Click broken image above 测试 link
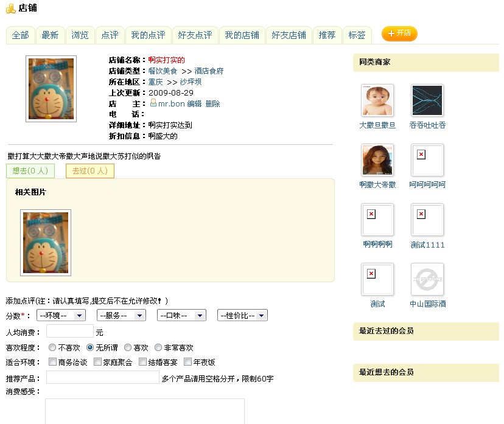 377,279
